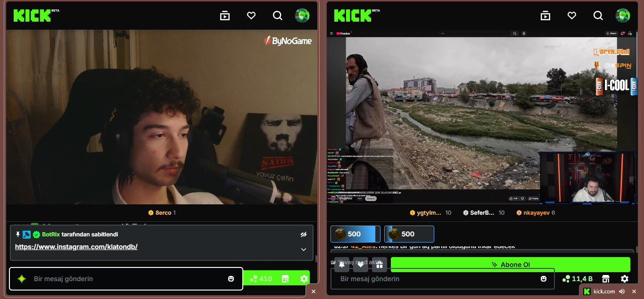
Task: Open chat settings gear in left window
Action: 304,279
